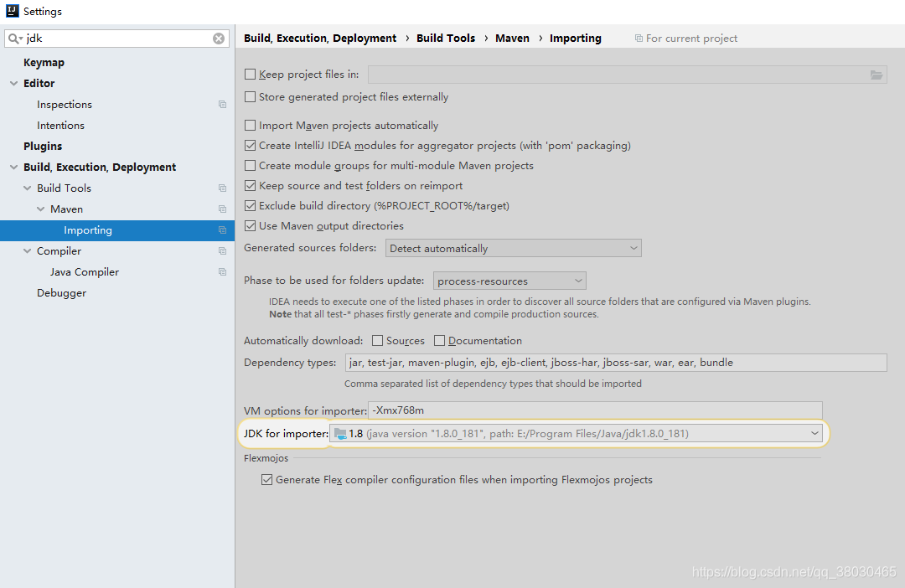905x588 pixels.
Task: Open the "JDK for importer" dropdown
Action: pyautogui.click(x=814, y=433)
